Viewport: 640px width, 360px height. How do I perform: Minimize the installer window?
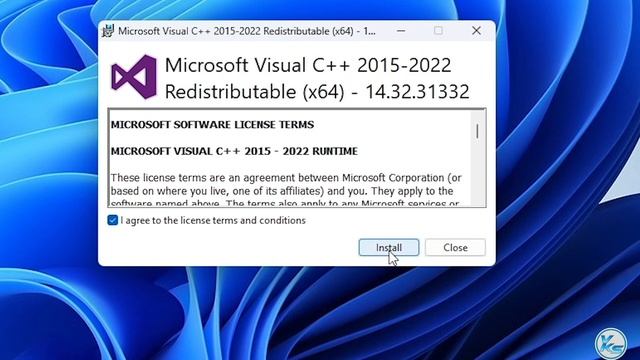(x=401, y=31)
